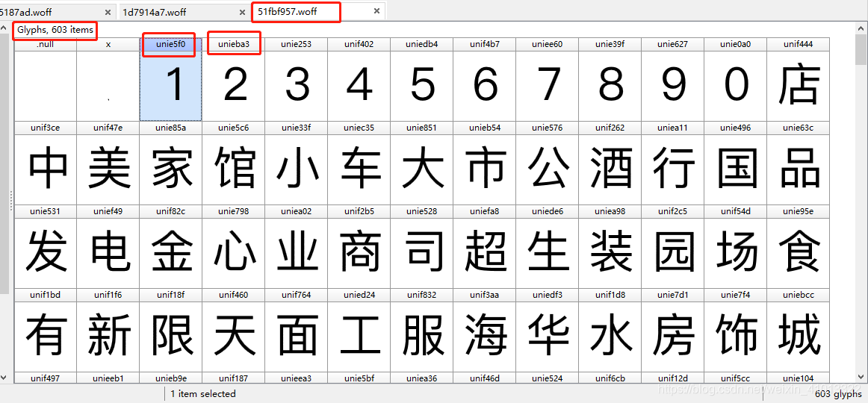
Task: Select glyph uniea11 showing 行
Action: point(672,163)
